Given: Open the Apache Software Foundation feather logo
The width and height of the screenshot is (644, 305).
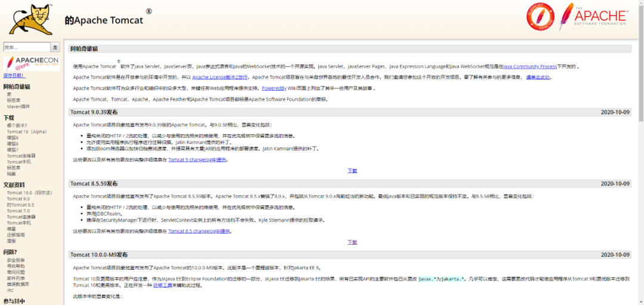Looking at the screenshot, I should pyautogui.click(x=593, y=17).
